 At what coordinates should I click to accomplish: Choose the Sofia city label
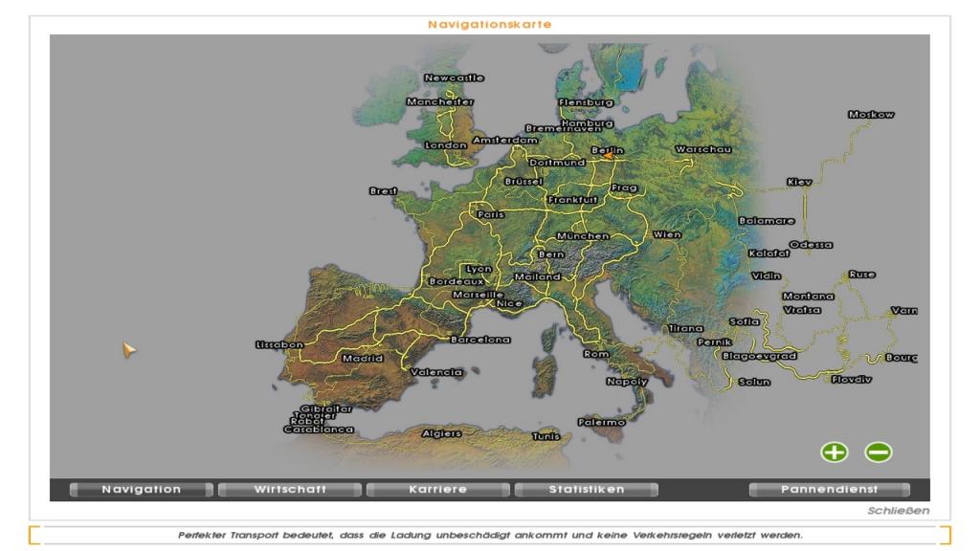coord(745,322)
